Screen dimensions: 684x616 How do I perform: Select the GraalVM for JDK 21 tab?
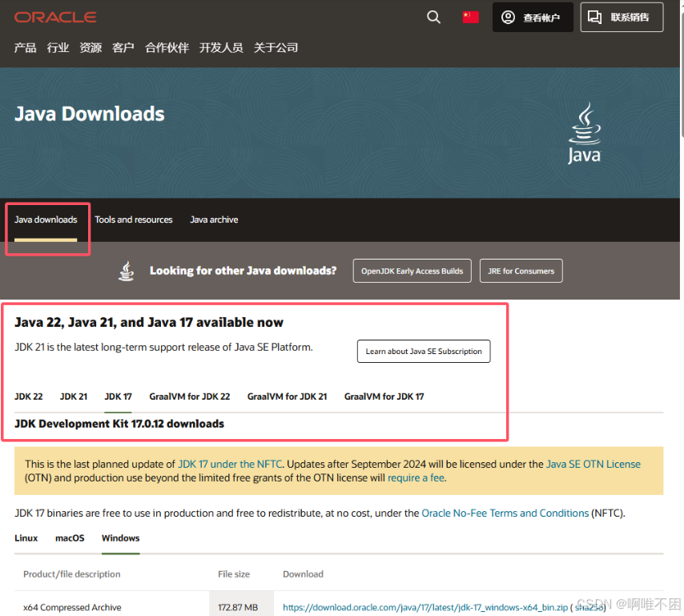[287, 397]
